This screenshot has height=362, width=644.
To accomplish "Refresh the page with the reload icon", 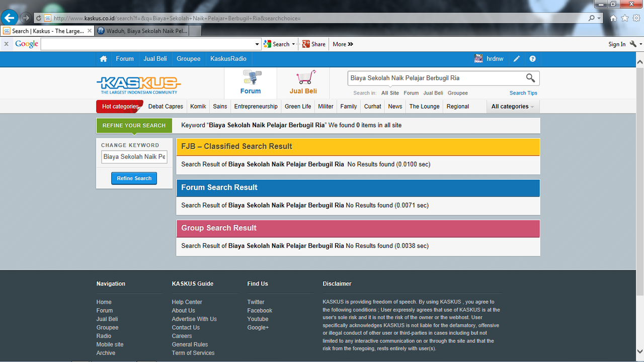I will [38, 18].
